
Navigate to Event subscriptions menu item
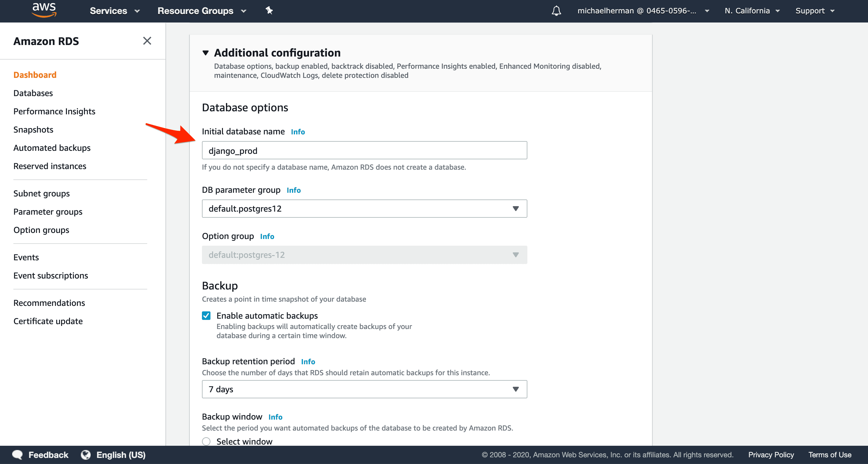(x=50, y=275)
